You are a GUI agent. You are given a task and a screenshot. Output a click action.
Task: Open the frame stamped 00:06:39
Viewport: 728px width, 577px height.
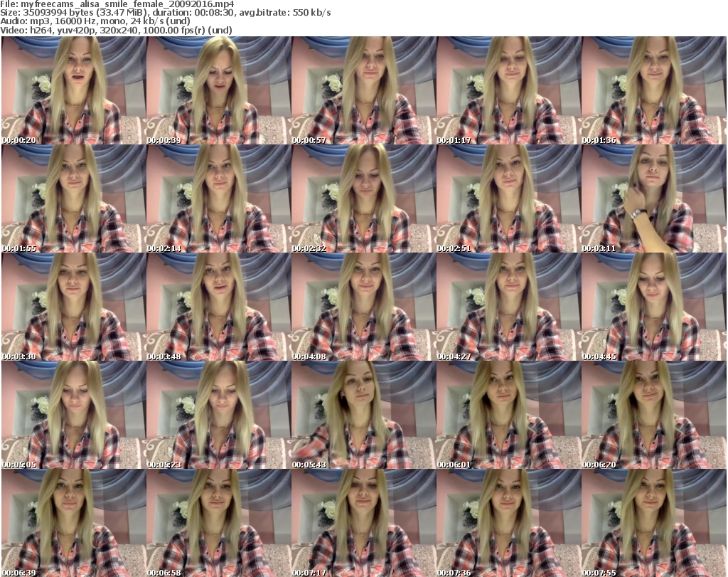click(x=74, y=523)
